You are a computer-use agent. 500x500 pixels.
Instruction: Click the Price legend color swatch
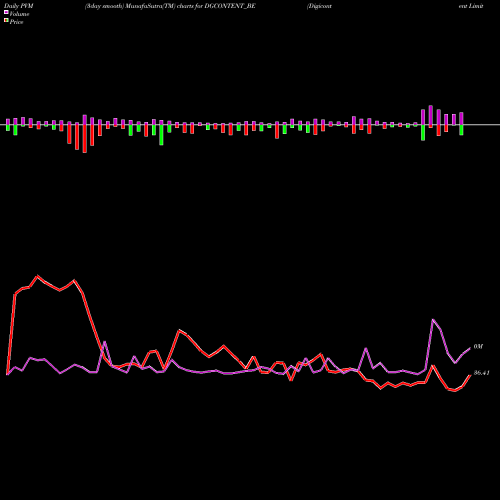(6, 21)
